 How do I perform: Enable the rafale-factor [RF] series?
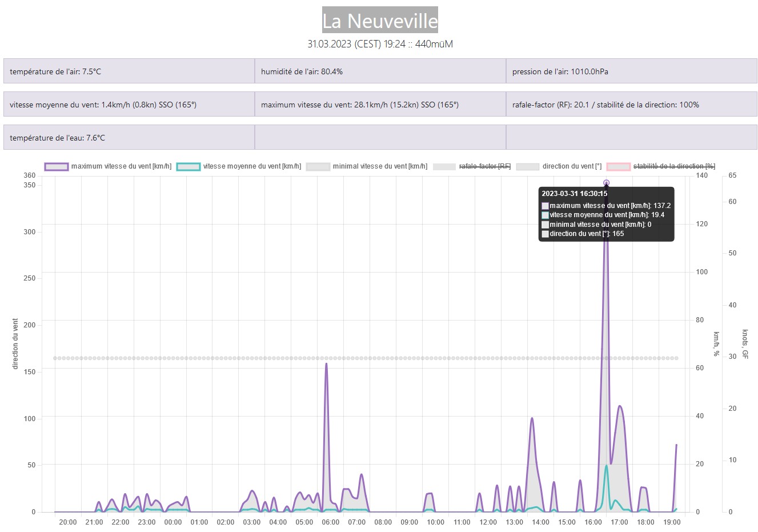click(x=484, y=166)
